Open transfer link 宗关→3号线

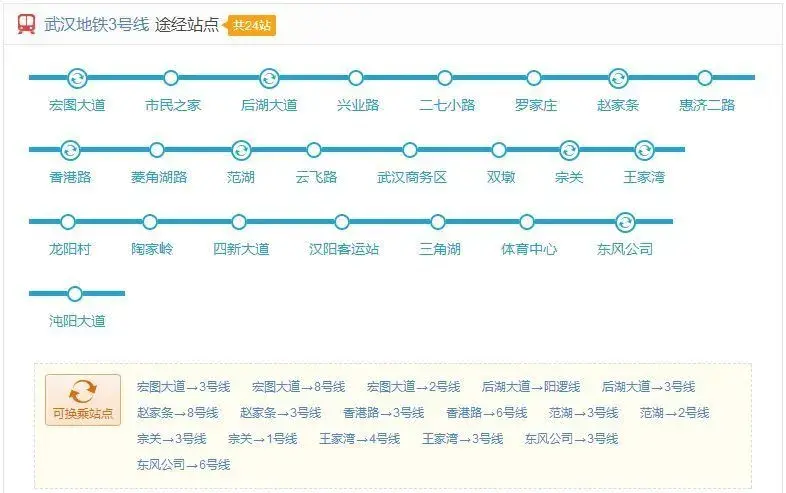coord(171,439)
